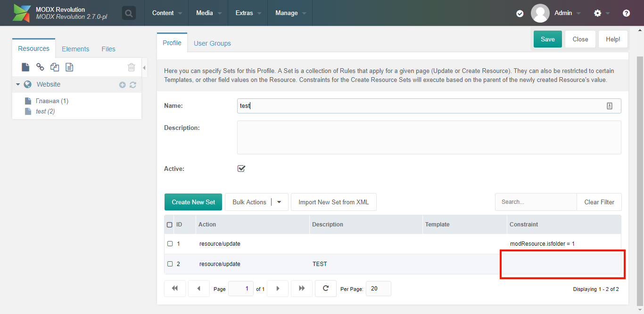The height and width of the screenshot is (314, 644).
Task: Open the user notifications check icon
Action: pyautogui.click(x=520, y=13)
